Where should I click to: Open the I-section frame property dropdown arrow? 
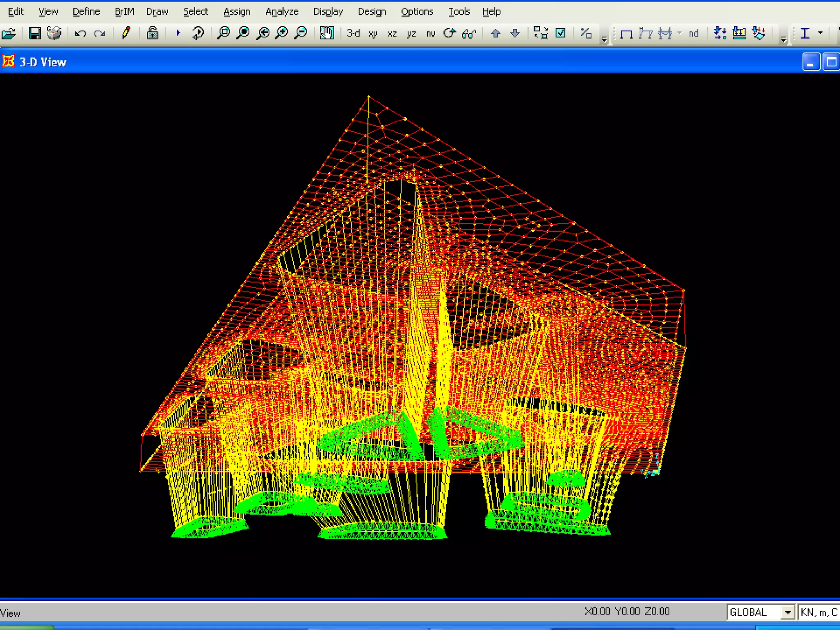820,33
